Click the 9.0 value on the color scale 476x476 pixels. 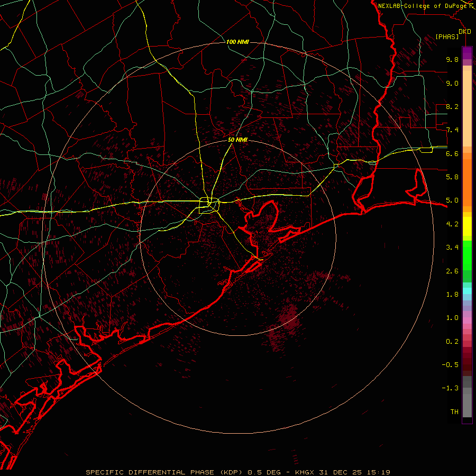coord(452,84)
